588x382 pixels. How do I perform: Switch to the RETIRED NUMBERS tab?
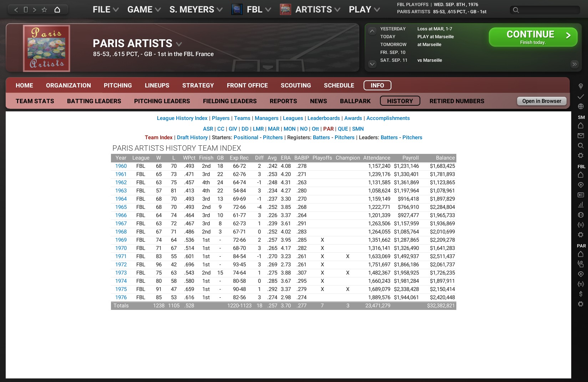[457, 101]
